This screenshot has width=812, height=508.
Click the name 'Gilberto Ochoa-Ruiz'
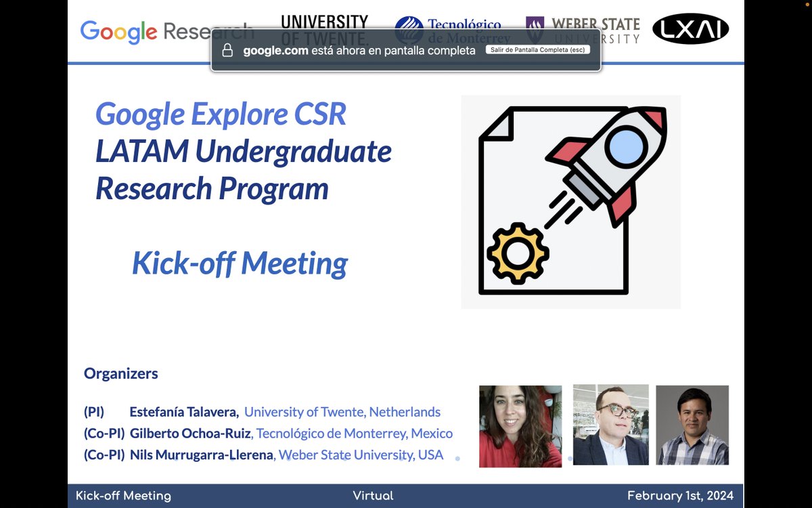coord(191,433)
